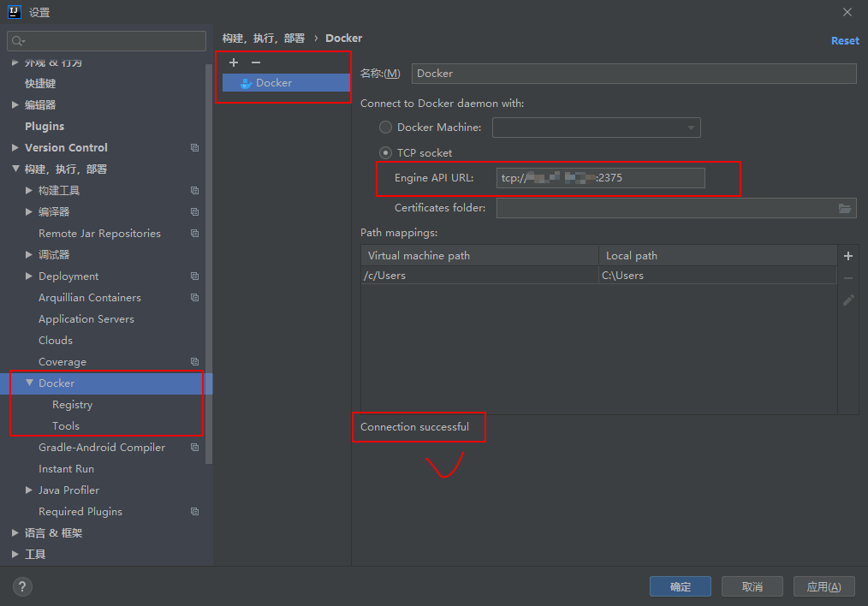Screen dimensions: 868x606
Task: Click the edit pencil icon for path mappings
Action: 848,300
